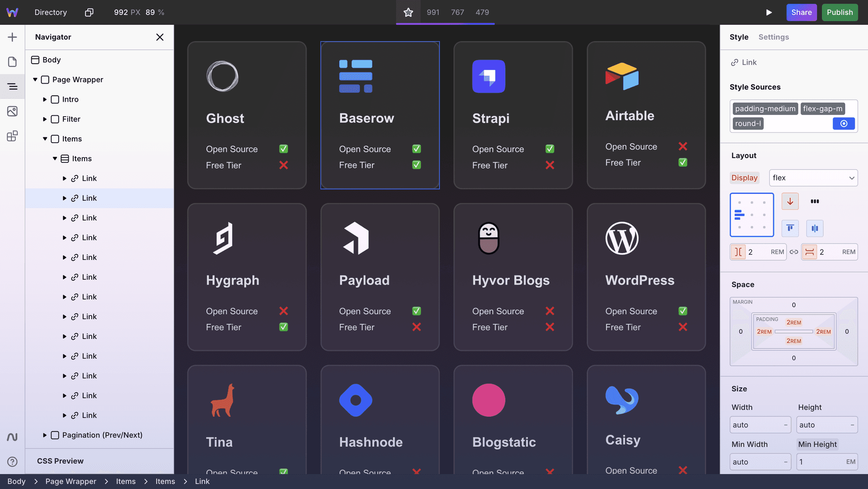Expand Pagination (Prev/Next) in Navigator
Screen dimensions: 868x489
pyautogui.click(x=45, y=435)
